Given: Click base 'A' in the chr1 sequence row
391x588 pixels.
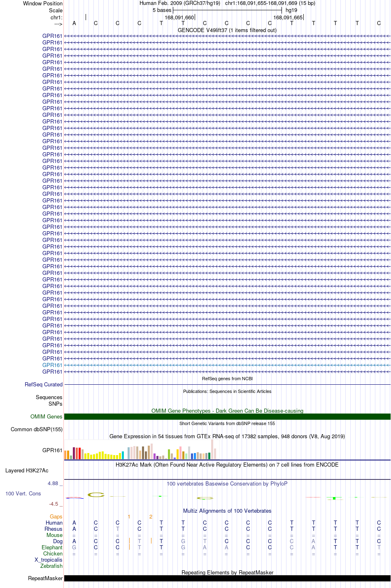Looking at the screenshot, I should click(x=74, y=23).
